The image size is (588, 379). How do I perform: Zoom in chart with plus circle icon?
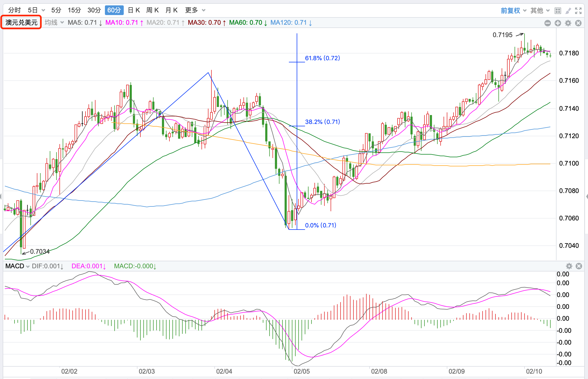click(x=558, y=23)
